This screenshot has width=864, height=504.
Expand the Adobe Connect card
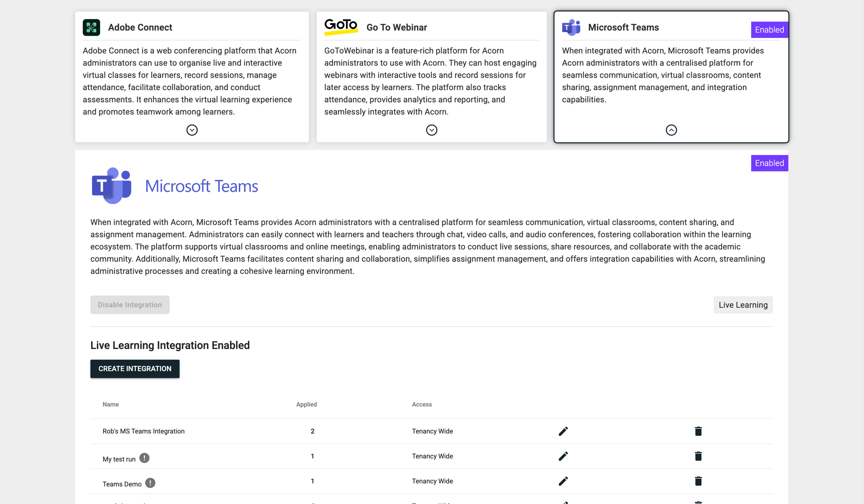(x=192, y=130)
